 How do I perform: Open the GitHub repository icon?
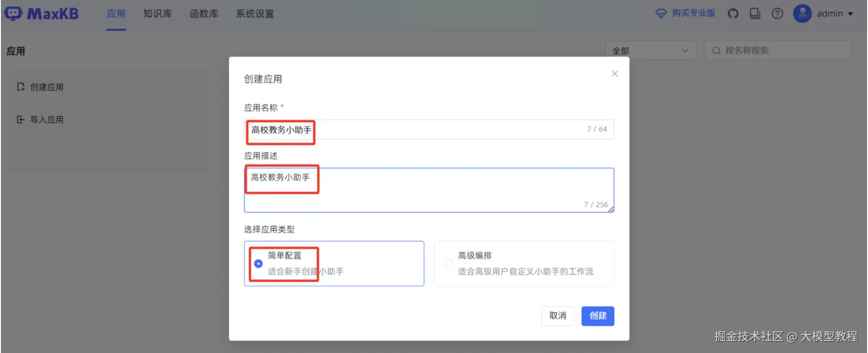pyautogui.click(x=733, y=14)
